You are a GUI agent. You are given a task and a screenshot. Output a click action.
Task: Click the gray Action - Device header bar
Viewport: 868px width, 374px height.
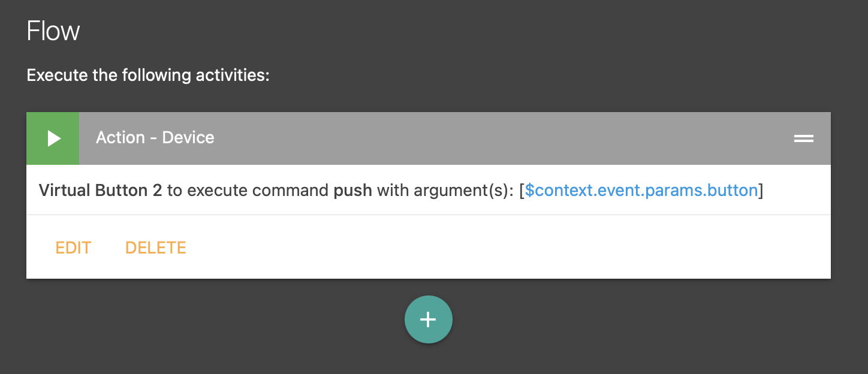454,138
